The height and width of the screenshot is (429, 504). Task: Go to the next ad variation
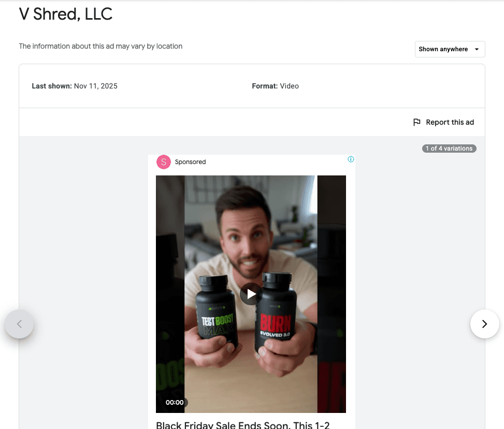coord(484,323)
